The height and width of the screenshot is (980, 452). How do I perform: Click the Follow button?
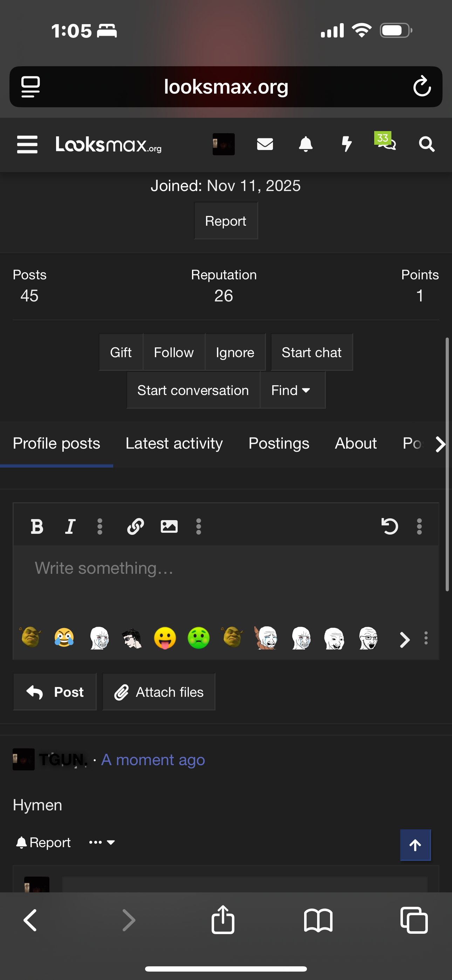(x=174, y=352)
